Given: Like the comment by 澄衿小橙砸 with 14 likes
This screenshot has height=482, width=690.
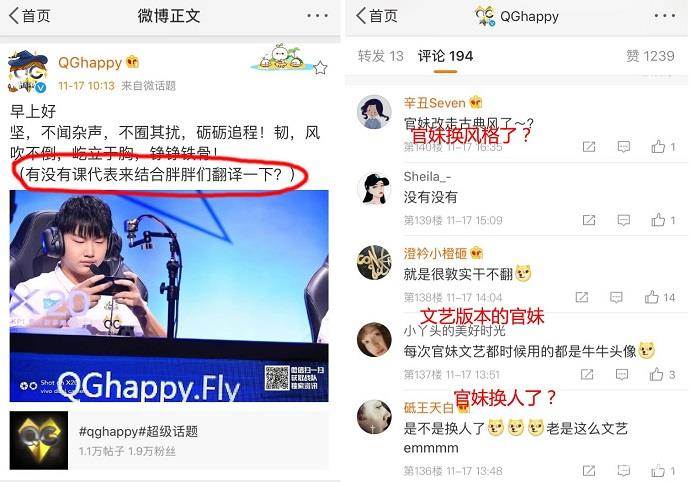Looking at the screenshot, I should pyautogui.click(x=660, y=298).
